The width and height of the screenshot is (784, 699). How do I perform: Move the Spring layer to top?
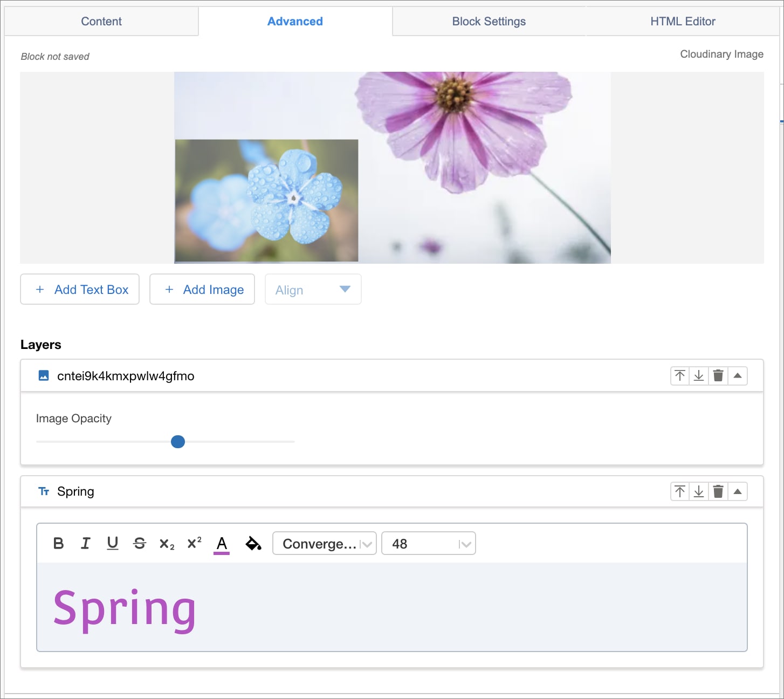click(x=680, y=491)
